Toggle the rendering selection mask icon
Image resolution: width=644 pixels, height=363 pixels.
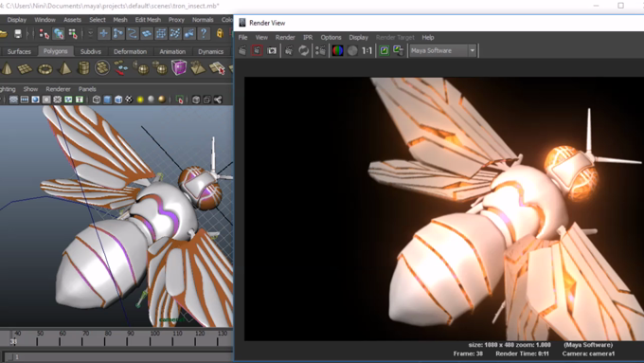pos(189,34)
